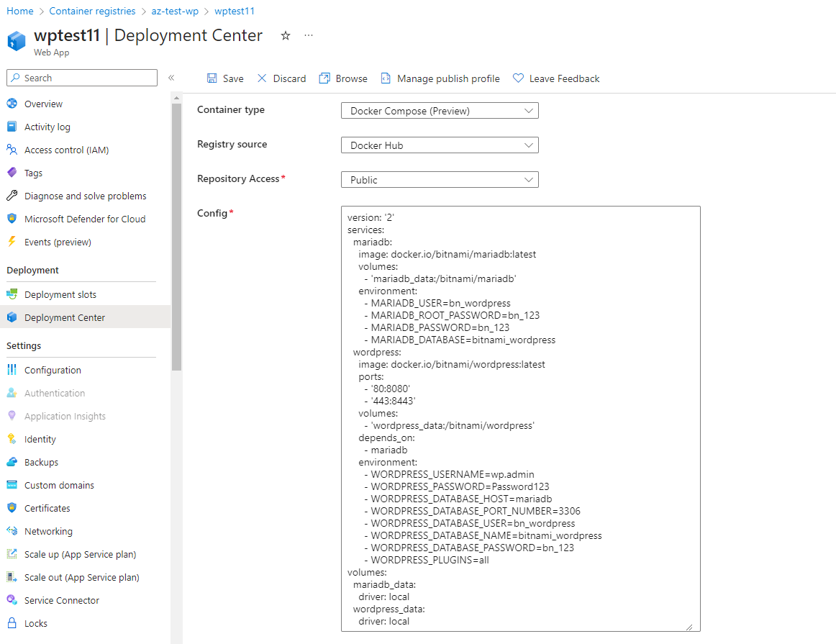Click the Defender for Cloud shield icon
Image resolution: width=836 pixels, height=644 pixels.
coord(12,219)
